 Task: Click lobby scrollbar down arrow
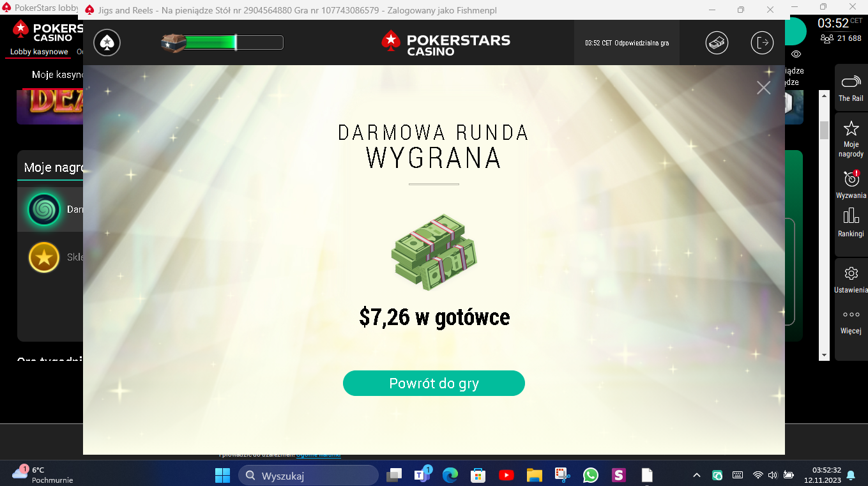824,354
